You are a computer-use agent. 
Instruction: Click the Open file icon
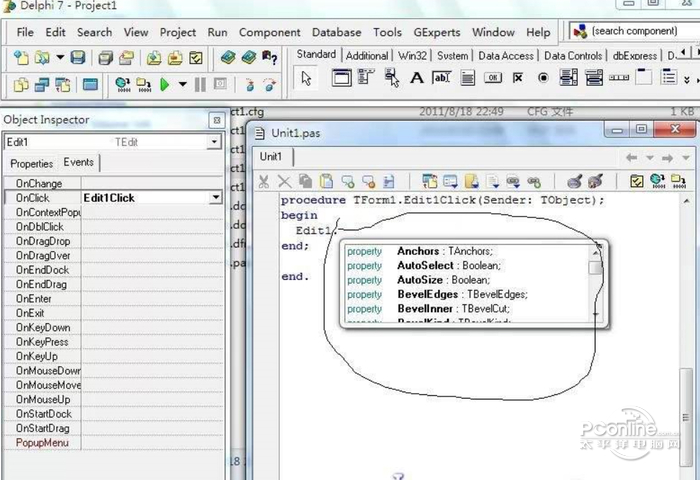pos(42,58)
